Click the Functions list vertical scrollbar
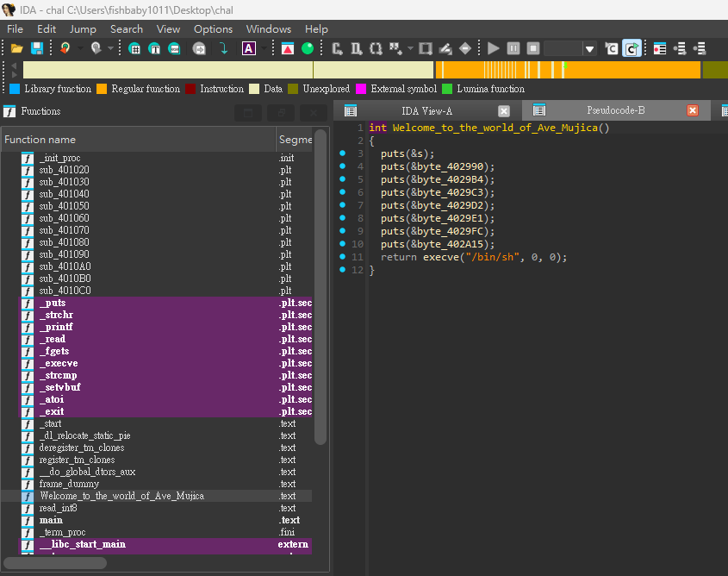Image resolution: width=728 pixels, height=576 pixels. (x=320, y=288)
